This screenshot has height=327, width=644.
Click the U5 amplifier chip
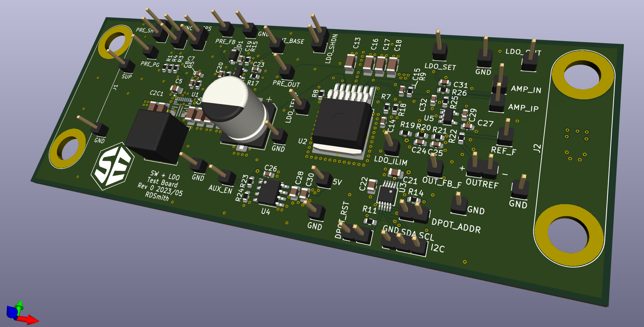pyautogui.click(x=448, y=116)
